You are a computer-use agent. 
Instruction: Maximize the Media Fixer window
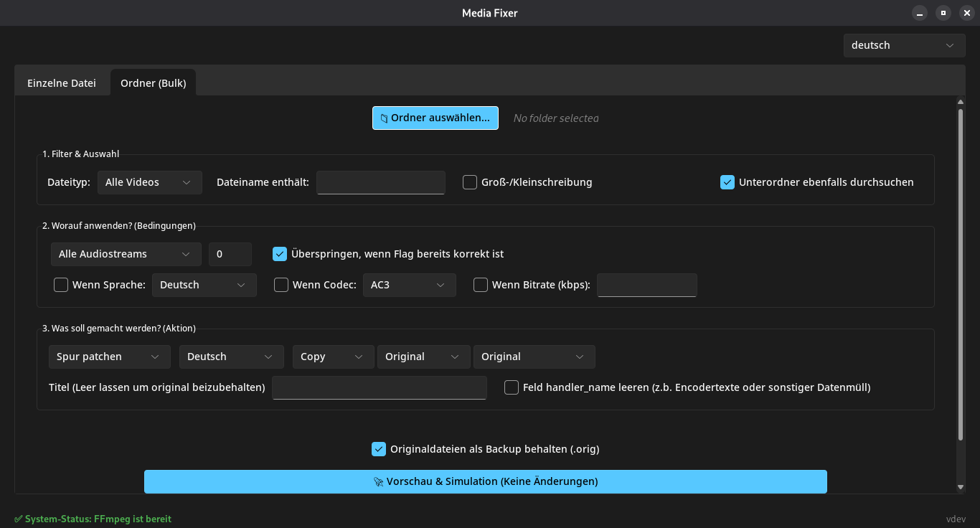943,13
